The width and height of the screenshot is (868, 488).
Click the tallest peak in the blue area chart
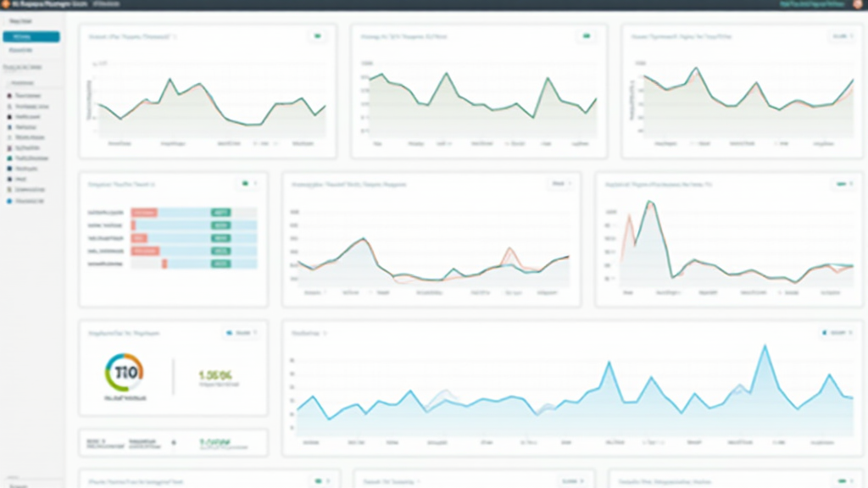point(765,346)
